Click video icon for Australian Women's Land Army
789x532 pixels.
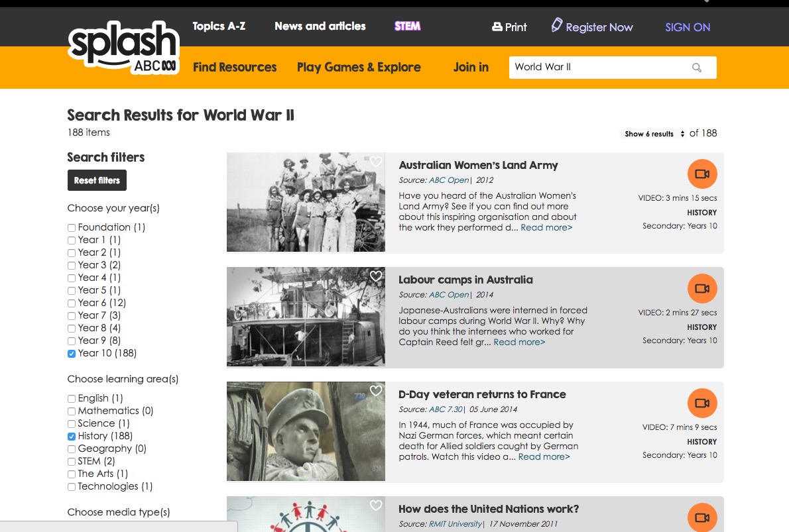tap(702, 174)
